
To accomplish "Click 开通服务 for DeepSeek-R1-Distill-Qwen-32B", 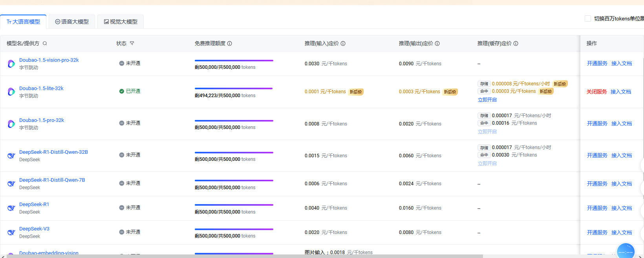I will pyautogui.click(x=597, y=155).
